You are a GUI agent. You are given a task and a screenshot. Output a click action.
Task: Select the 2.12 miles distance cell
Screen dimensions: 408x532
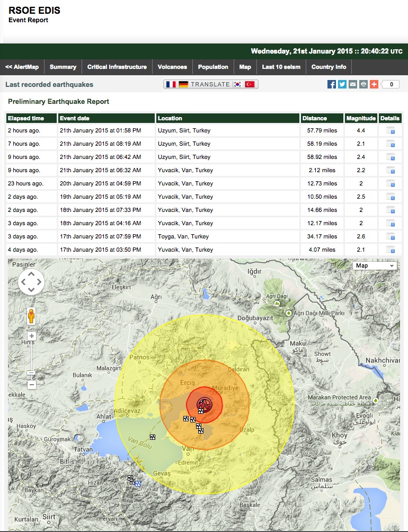322,170
